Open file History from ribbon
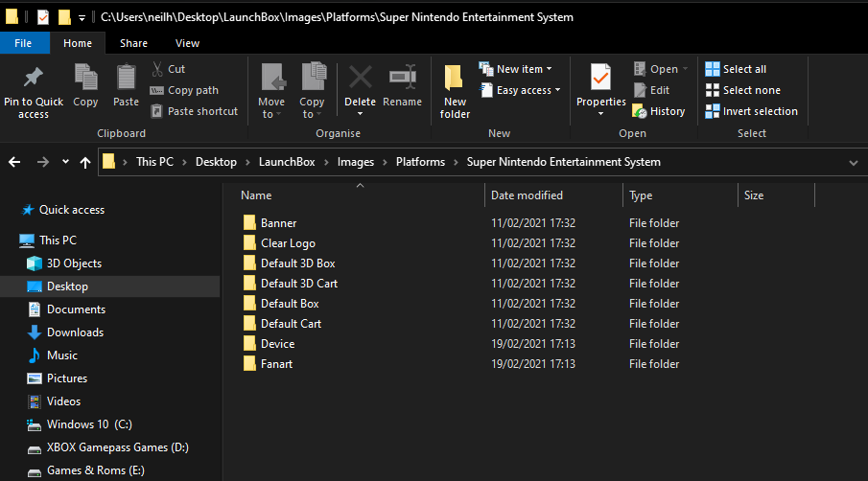The width and height of the screenshot is (868, 481). point(659,111)
